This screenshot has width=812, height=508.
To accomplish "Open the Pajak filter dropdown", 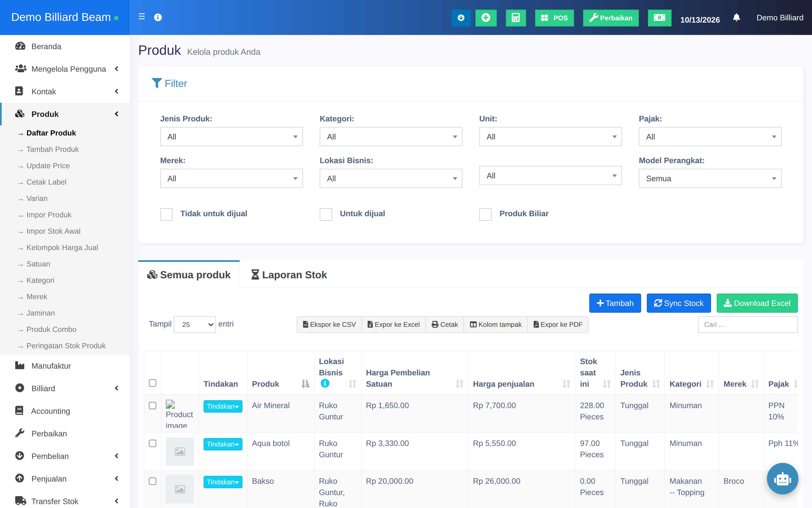I will 710,137.
